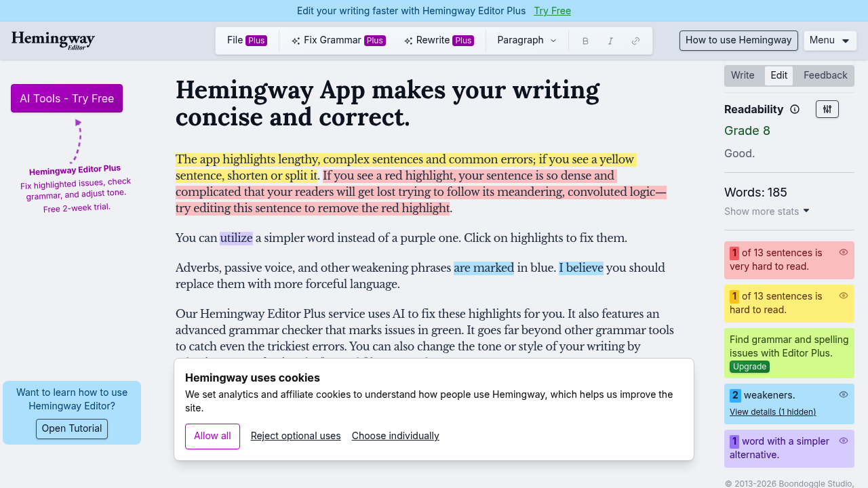Click Fix Grammar in the toolbar
The height and width of the screenshot is (488, 868).
click(x=338, y=41)
